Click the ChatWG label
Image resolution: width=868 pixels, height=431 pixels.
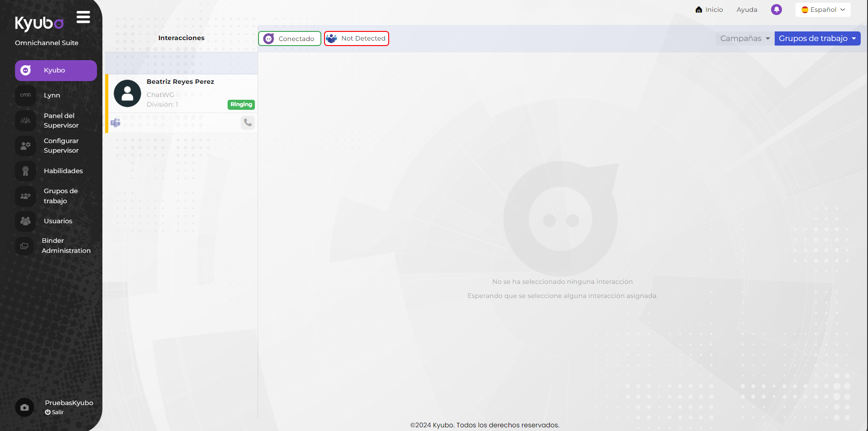[x=160, y=95]
